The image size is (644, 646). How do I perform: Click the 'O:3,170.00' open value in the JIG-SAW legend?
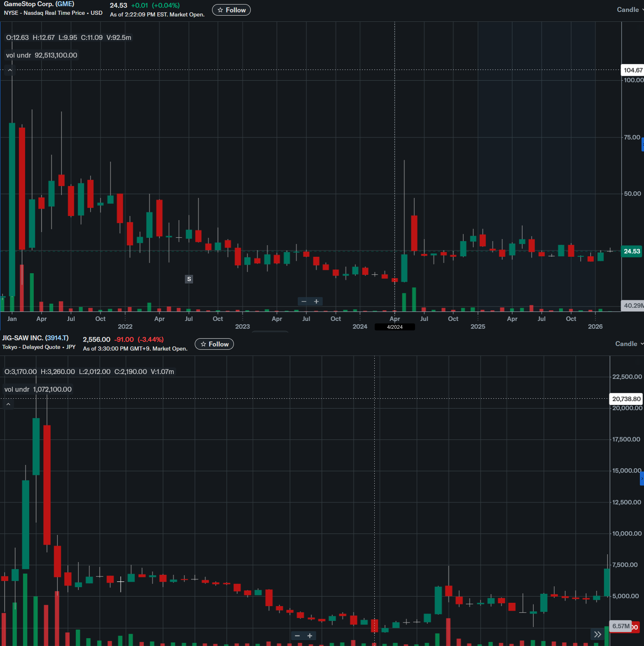click(x=21, y=372)
